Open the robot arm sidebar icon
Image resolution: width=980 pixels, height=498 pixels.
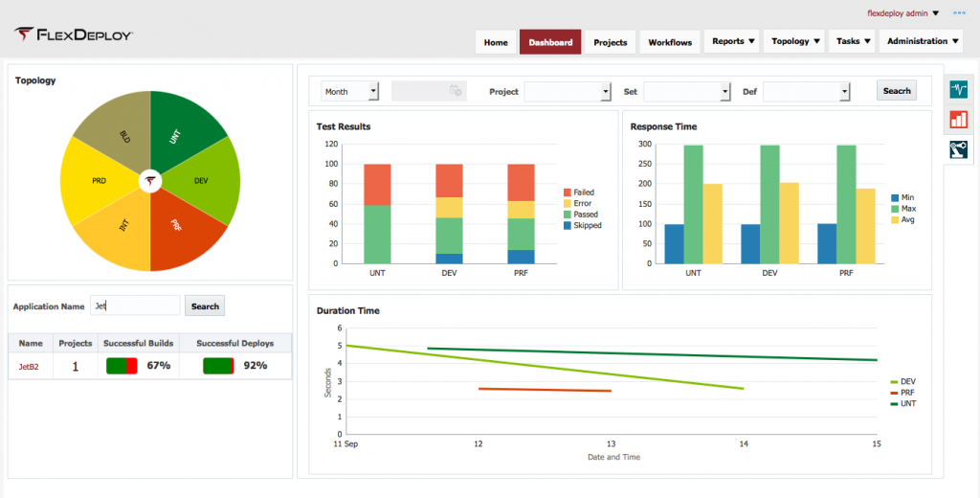pyautogui.click(x=958, y=149)
